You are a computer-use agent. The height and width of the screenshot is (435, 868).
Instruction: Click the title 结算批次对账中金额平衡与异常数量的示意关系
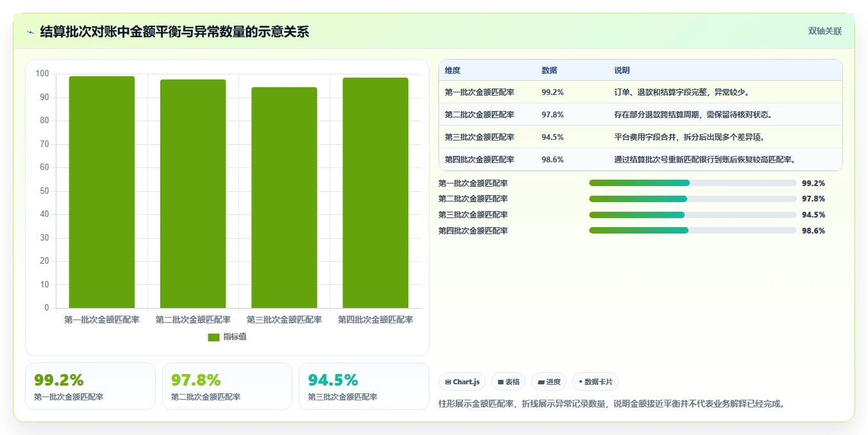(174, 31)
